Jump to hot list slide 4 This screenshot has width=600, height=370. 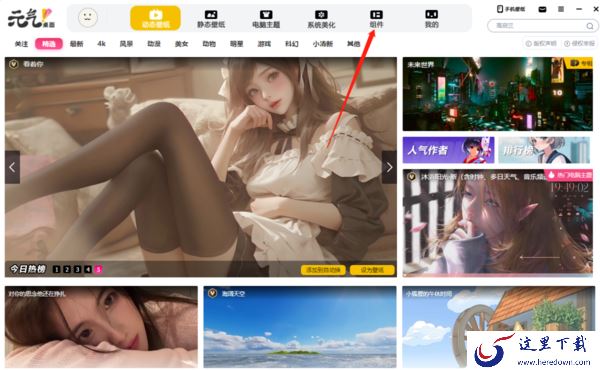(x=88, y=269)
